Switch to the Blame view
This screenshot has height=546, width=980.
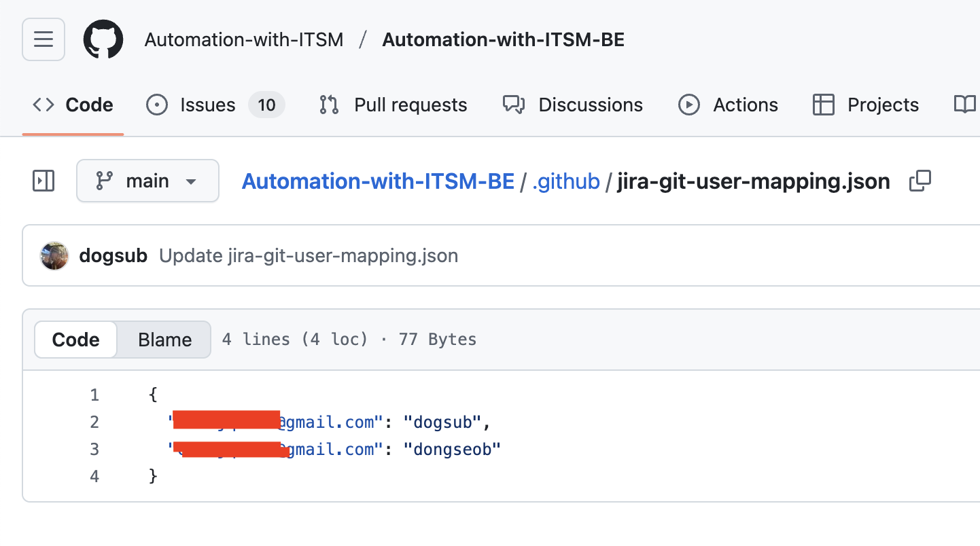pyautogui.click(x=164, y=339)
